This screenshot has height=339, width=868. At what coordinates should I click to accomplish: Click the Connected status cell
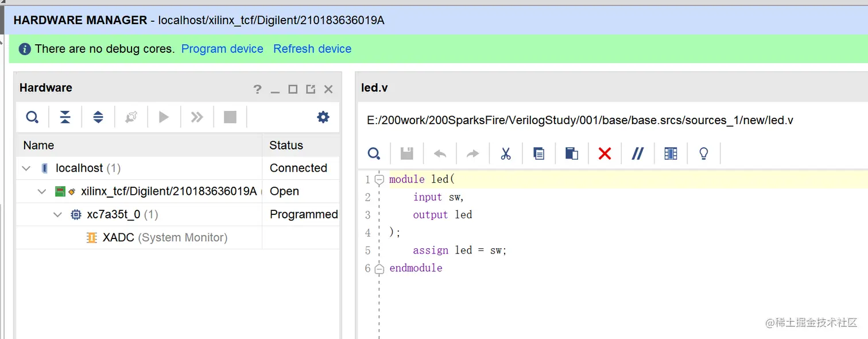click(299, 168)
